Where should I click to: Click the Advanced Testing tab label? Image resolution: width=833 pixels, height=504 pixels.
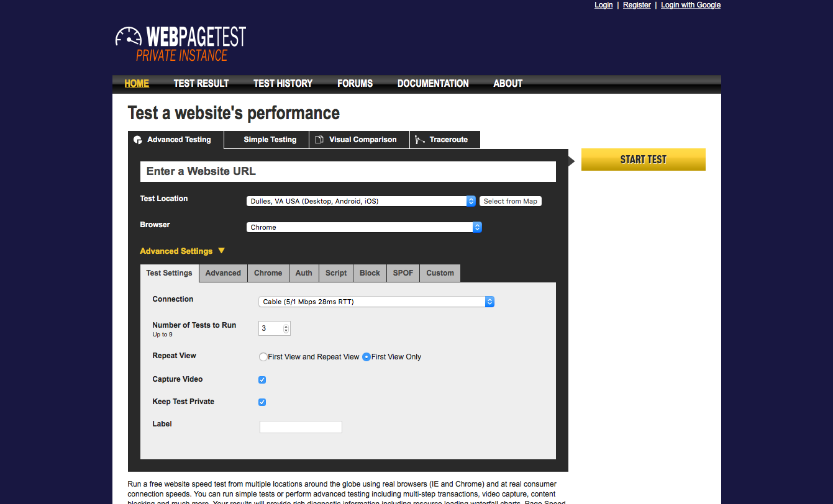click(179, 140)
